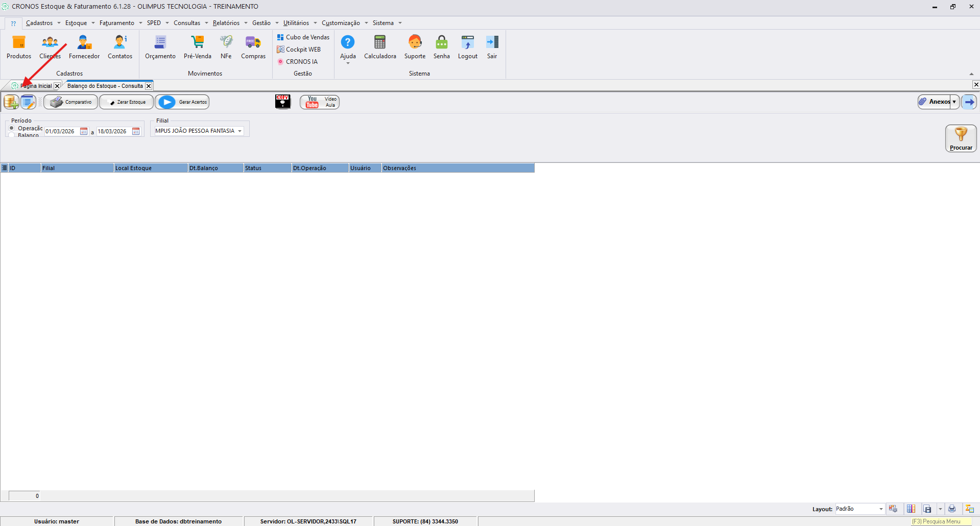
Task: Select the Balanço period radio button
Action: [12, 135]
